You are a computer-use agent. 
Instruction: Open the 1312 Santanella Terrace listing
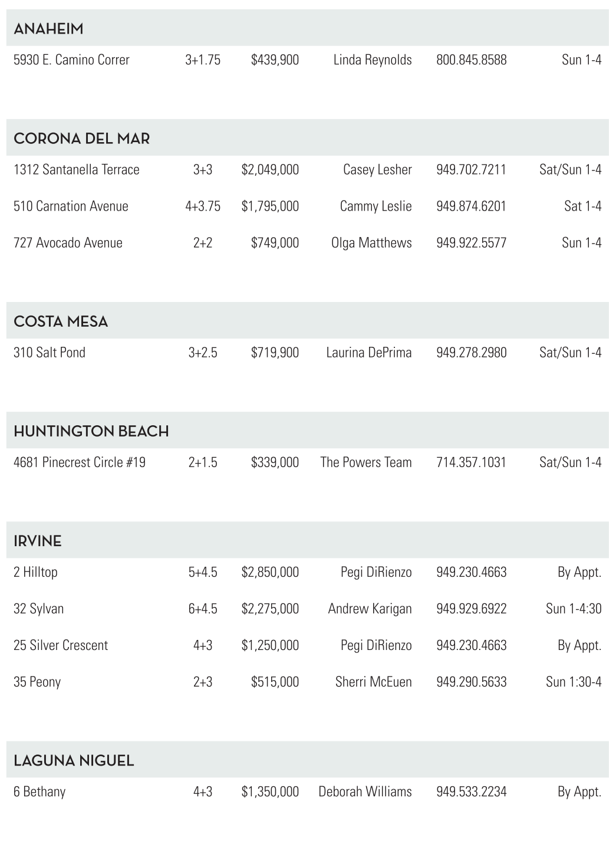[x=77, y=170]
